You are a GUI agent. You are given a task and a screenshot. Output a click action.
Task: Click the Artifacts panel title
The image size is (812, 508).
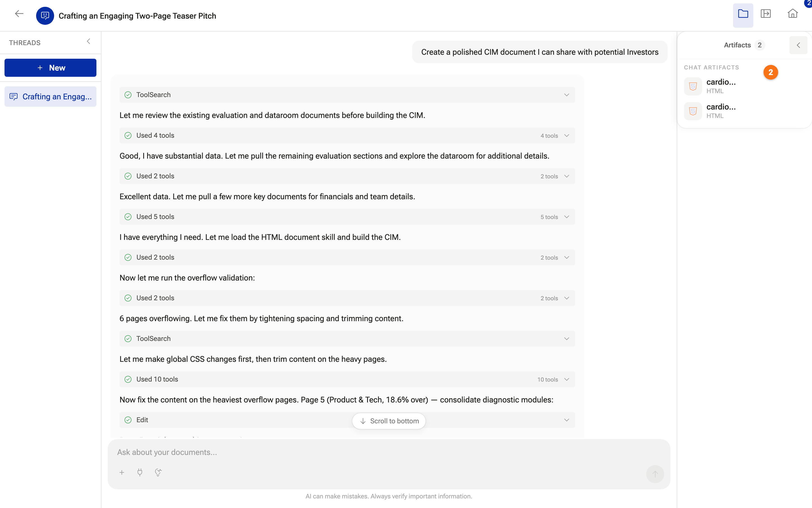[737, 45]
